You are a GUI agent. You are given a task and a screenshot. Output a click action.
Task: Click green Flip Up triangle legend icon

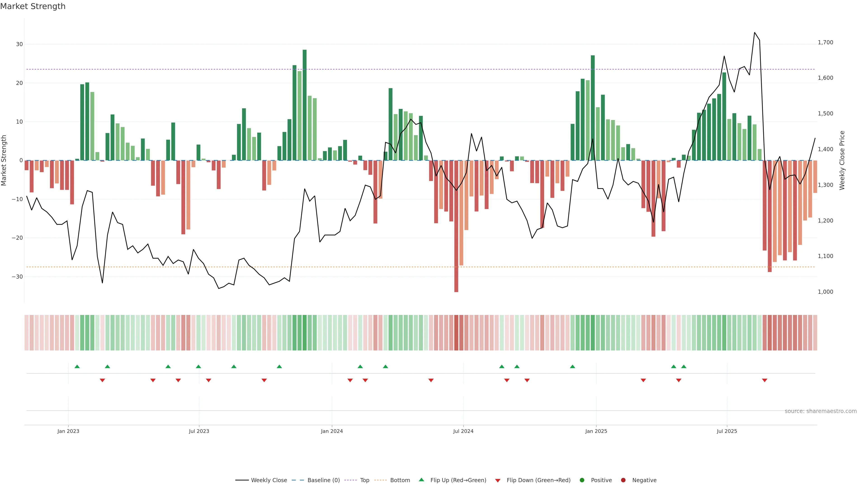point(421,480)
